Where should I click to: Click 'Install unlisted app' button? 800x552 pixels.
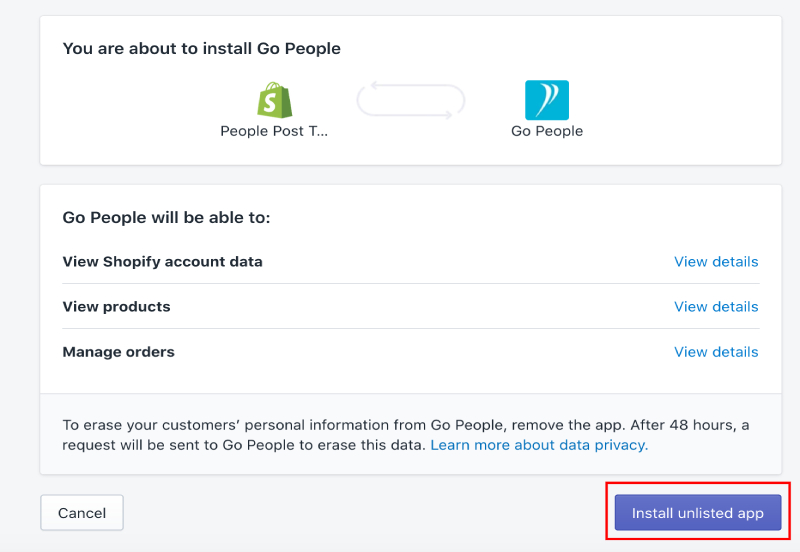(697, 513)
